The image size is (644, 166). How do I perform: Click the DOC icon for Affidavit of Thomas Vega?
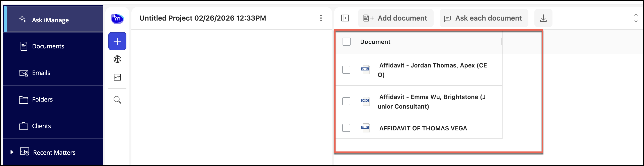coord(365,128)
